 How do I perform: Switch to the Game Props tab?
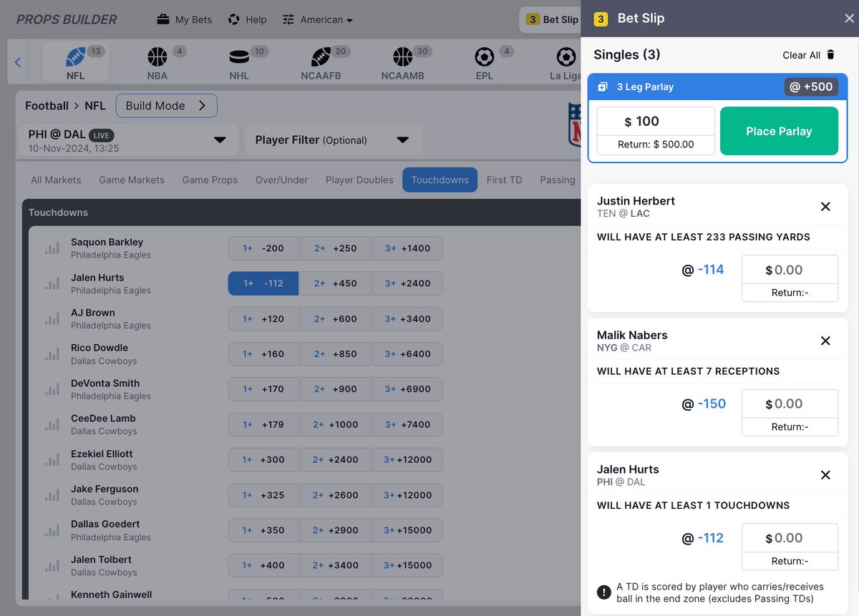[x=210, y=180]
